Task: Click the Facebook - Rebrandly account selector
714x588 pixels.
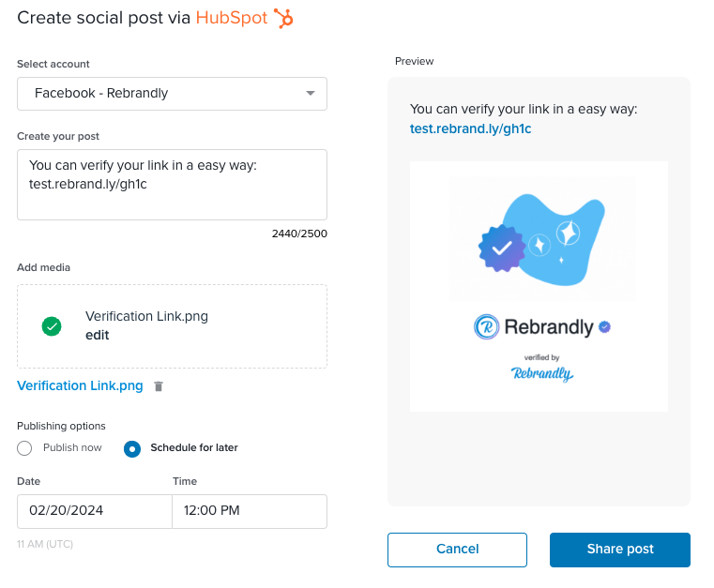Action: click(x=172, y=94)
